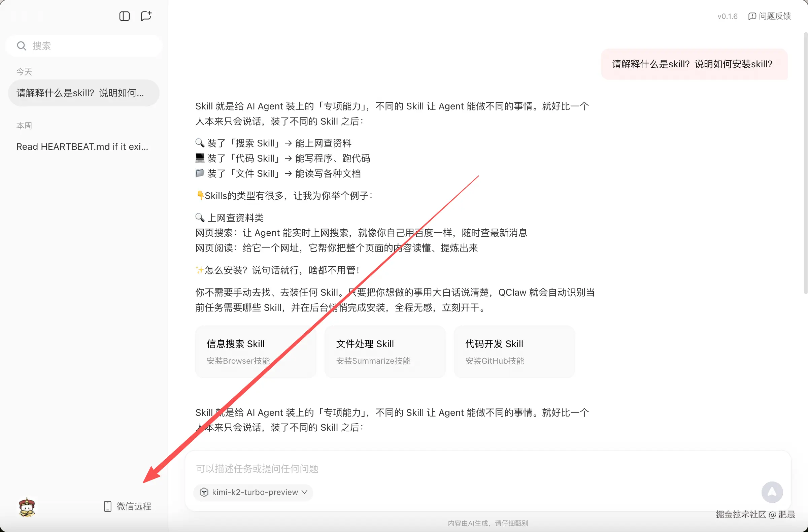Toggle the sidebar collapse icon

pos(124,16)
